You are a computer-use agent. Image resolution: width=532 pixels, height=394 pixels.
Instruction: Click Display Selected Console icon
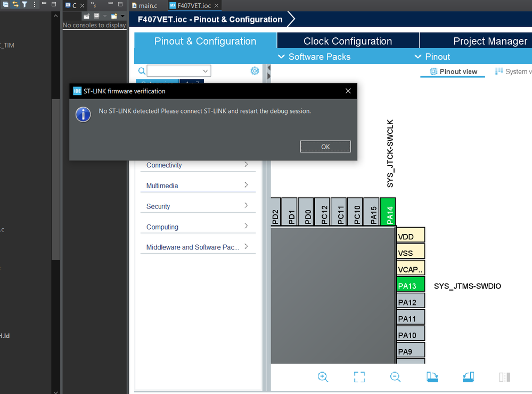click(x=96, y=16)
